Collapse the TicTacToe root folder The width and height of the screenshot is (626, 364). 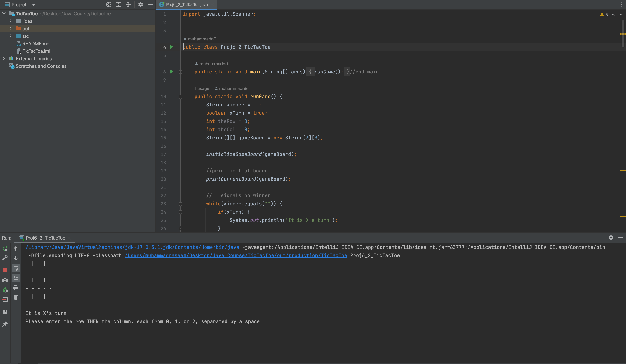pyautogui.click(x=4, y=13)
